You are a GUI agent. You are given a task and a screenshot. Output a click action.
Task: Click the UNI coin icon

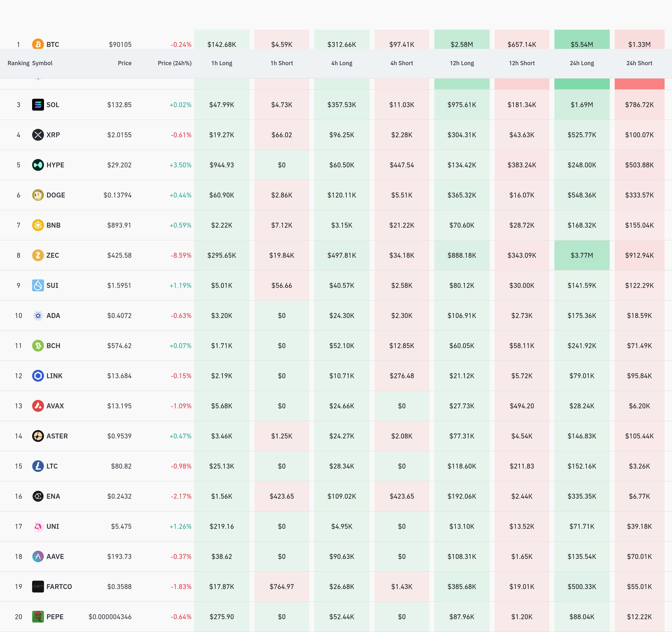coord(38,526)
